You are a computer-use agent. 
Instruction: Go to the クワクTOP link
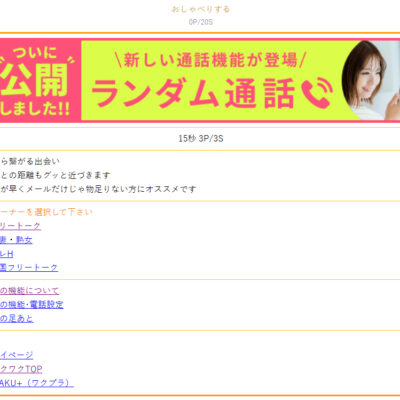21,369
